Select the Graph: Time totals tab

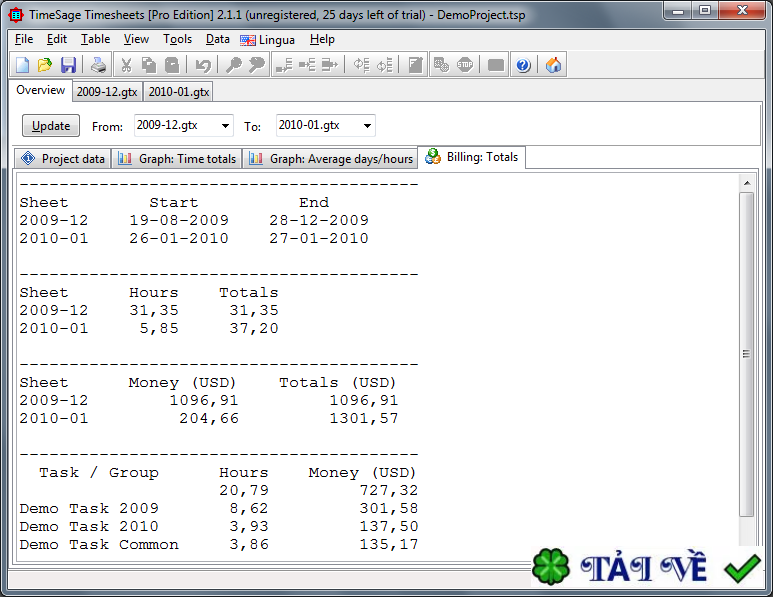[177, 159]
